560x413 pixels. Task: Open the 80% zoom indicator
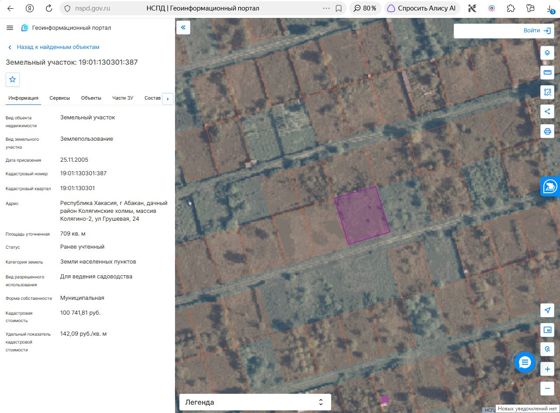365,8
